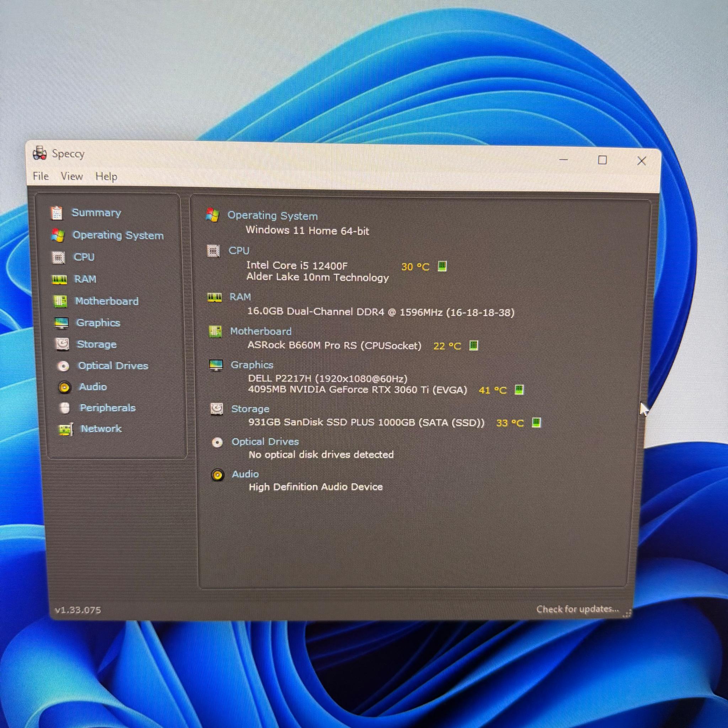Image resolution: width=728 pixels, height=728 pixels.
Task: Click the 'ASRock B660M Pro RS' text
Action: coord(334,346)
